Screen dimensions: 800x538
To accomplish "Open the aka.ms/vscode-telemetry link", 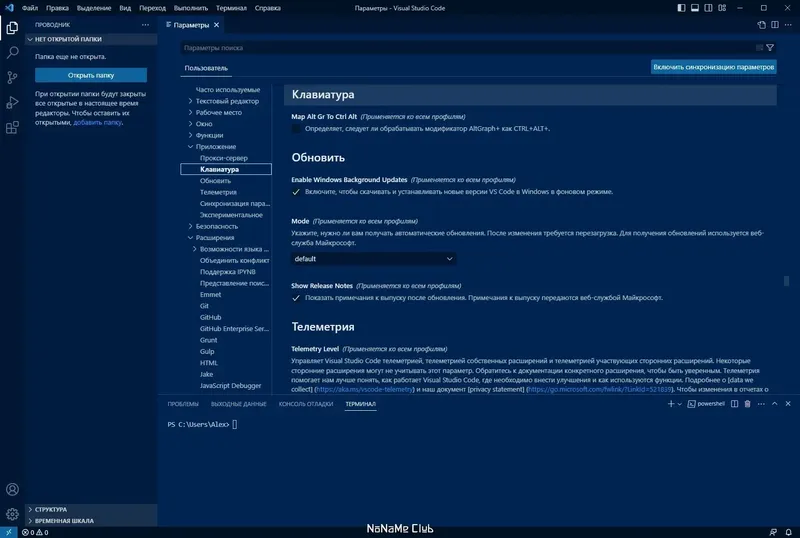I will point(364,389).
